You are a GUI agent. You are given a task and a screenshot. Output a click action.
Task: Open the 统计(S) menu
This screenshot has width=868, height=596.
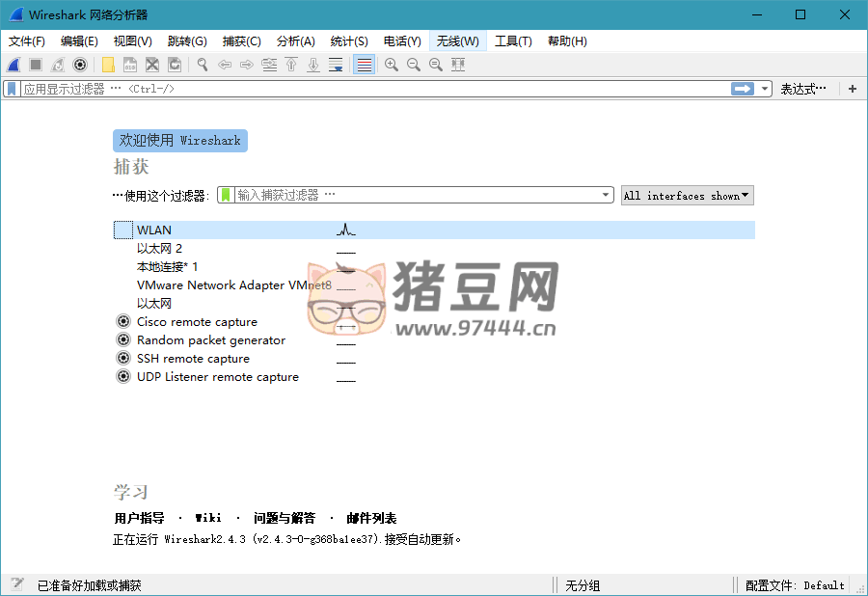point(348,41)
